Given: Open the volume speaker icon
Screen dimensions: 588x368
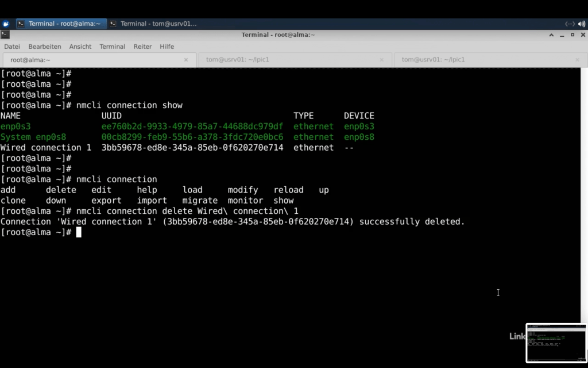Looking at the screenshot, I should coord(582,24).
